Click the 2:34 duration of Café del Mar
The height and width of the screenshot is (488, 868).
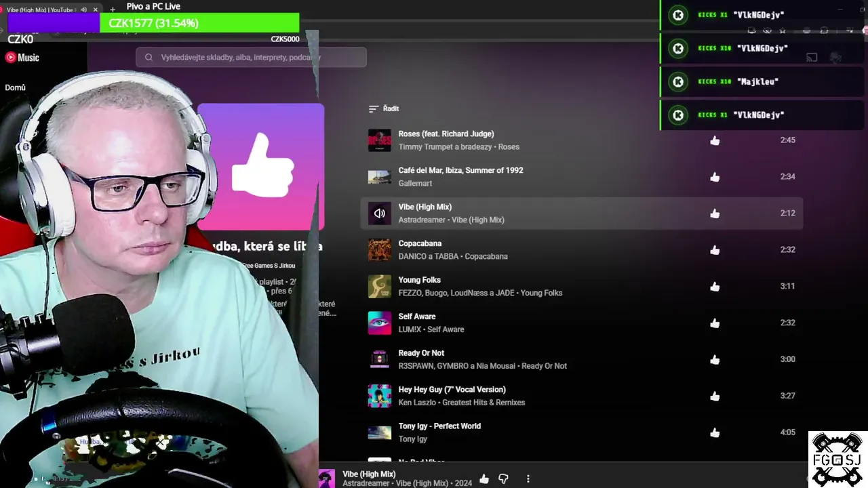click(x=787, y=177)
